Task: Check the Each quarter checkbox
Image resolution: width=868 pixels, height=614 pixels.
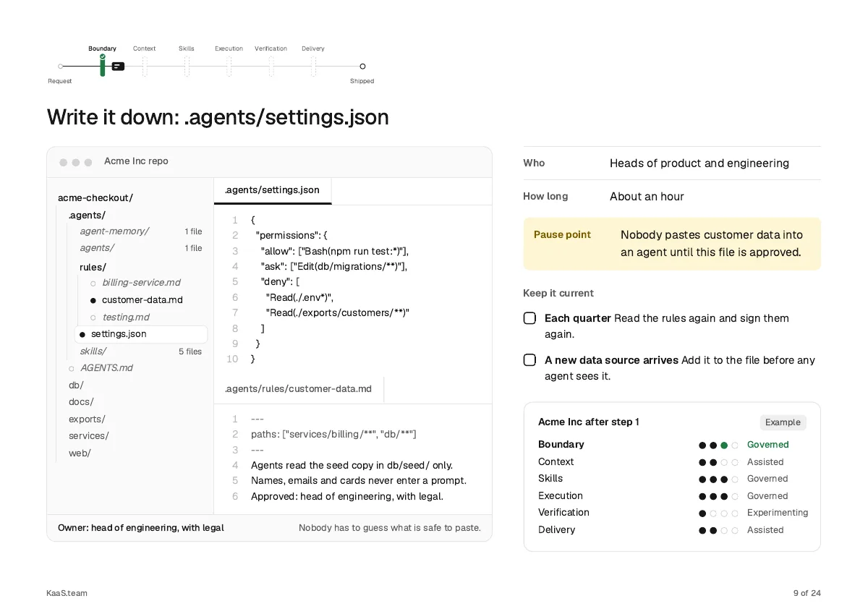Action: pyautogui.click(x=529, y=318)
